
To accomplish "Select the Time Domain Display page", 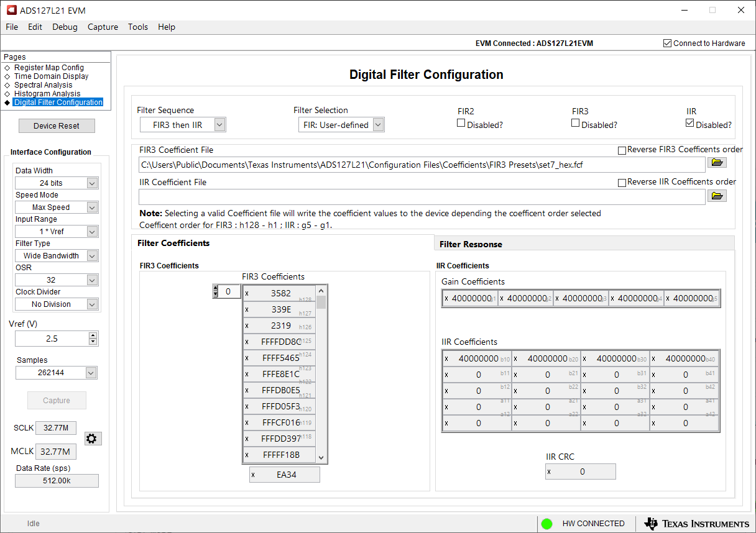I will coord(50,76).
